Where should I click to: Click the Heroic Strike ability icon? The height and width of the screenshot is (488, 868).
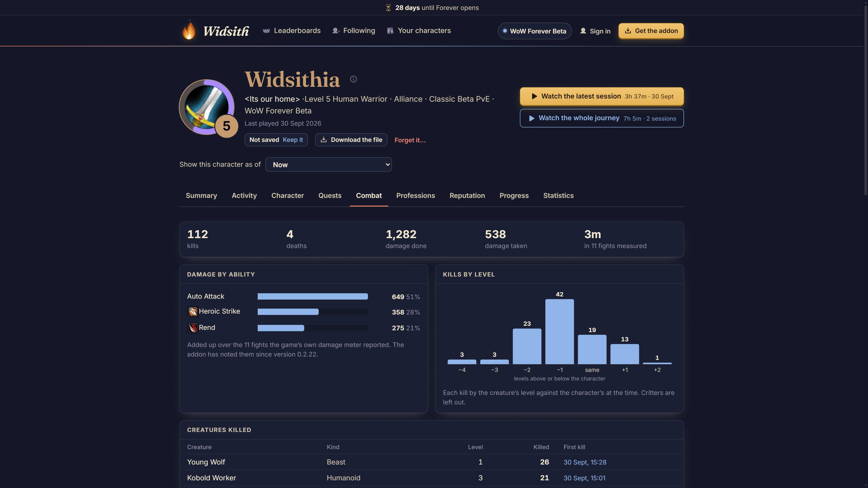(193, 312)
